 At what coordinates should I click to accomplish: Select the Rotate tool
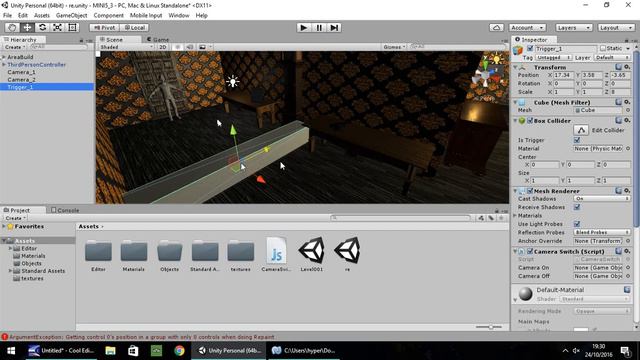[42, 27]
